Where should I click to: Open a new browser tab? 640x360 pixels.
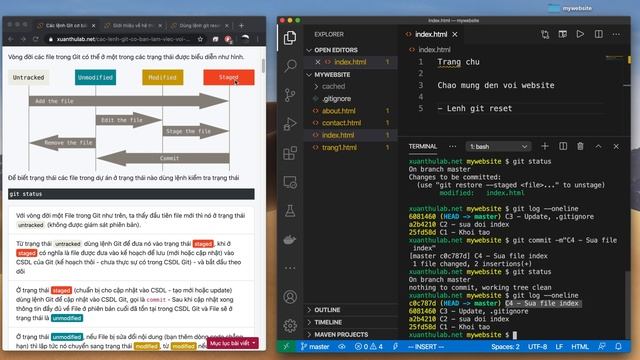(x=241, y=25)
